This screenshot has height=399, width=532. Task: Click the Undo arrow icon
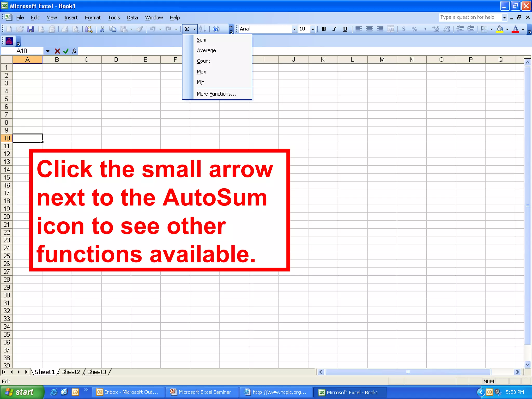[153, 29]
